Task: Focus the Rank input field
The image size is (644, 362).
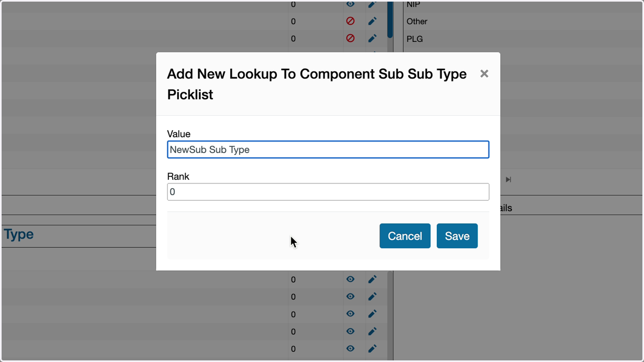Action: tap(328, 192)
